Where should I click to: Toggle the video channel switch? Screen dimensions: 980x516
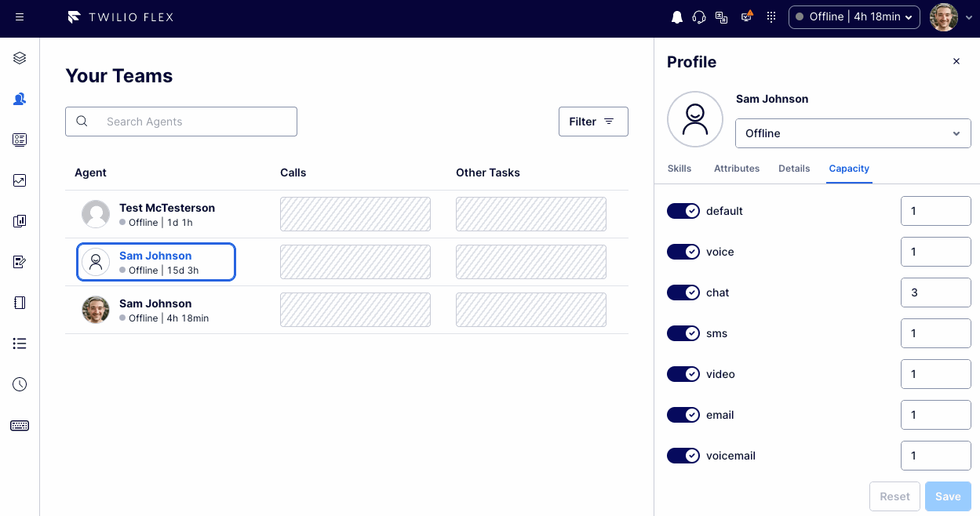(683, 374)
